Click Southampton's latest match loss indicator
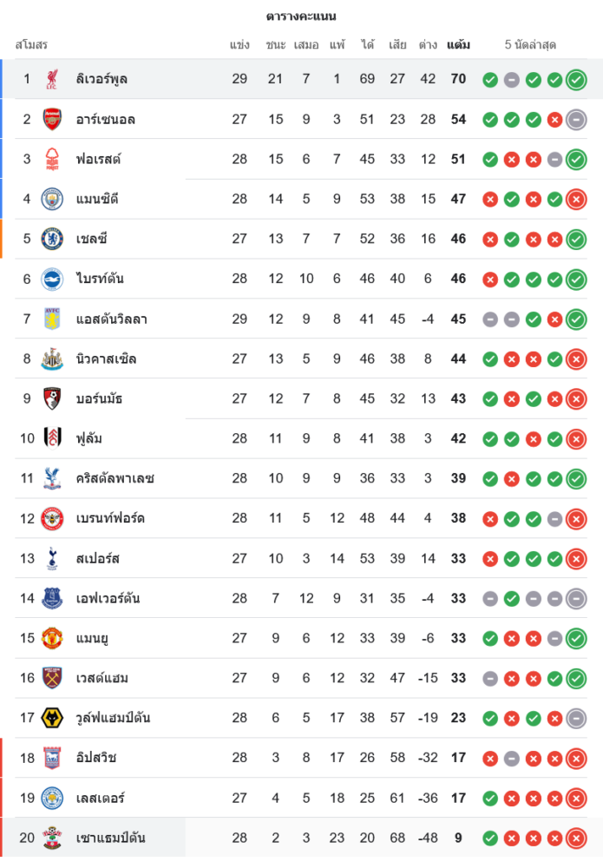603x868 pixels. 576,838
